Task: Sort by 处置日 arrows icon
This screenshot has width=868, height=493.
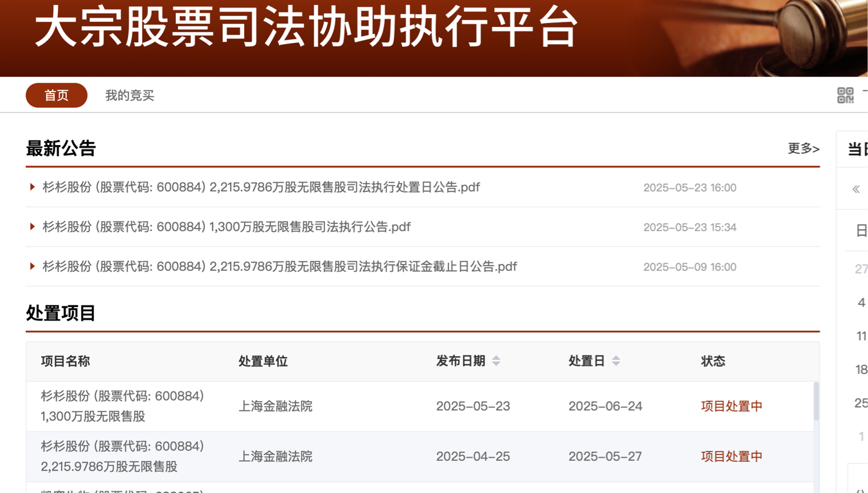Action: coord(616,361)
